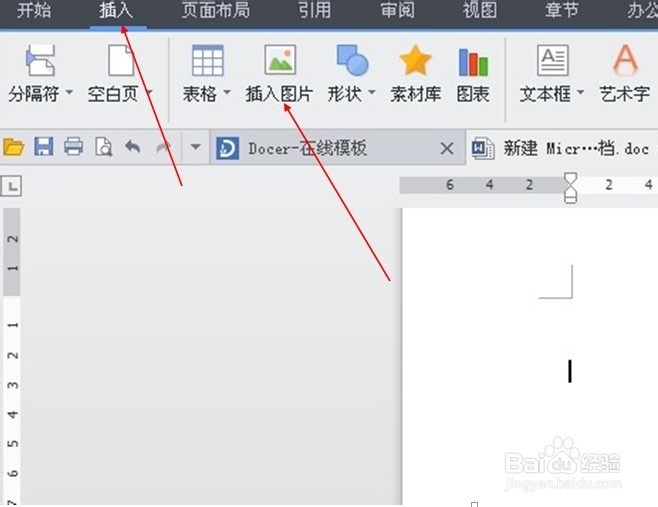658x507 pixels.
Task: Switch to the Docer-在线模板 document tab
Action: coord(337,148)
